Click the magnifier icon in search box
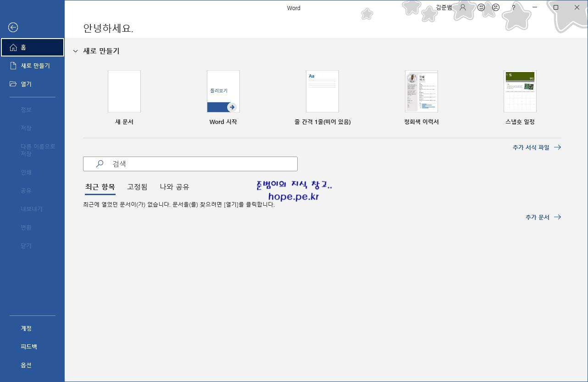The image size is (588, 382). click(x=100, y=163)
